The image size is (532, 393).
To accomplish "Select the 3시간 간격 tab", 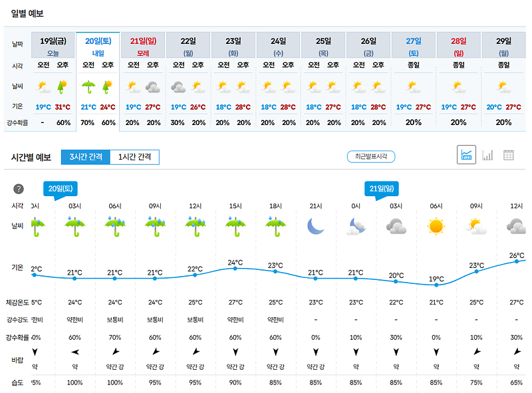I will coord(86,157).
